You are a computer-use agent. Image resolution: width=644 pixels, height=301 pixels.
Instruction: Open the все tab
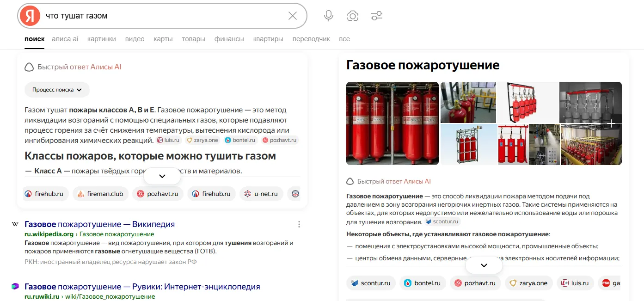[344, 39]
